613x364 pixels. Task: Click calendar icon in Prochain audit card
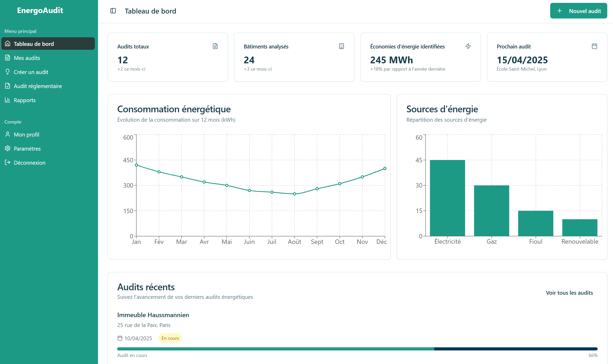click(595, 46)
